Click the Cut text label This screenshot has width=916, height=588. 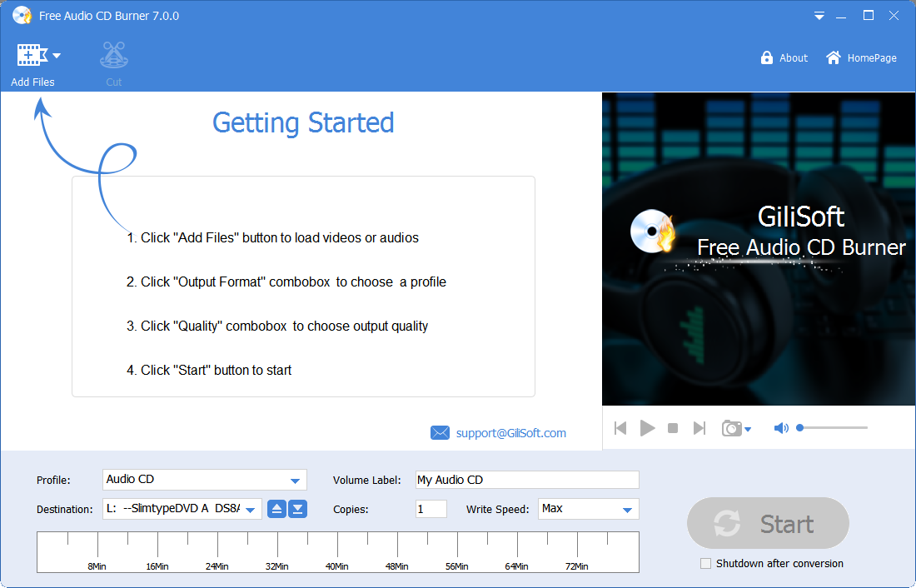coord(114,82)
